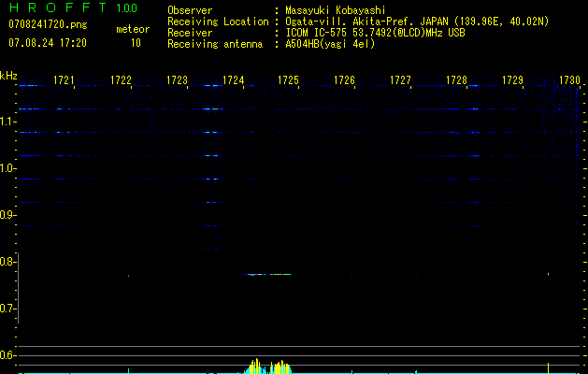Click time marker 1730
This screenshot has height=374, width=588.
pyautogui.click(x=569, y=80)
